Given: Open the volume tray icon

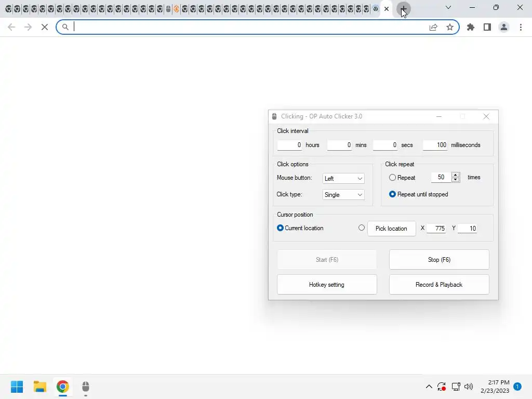Looking at the screenshot, I should (469, 387).
